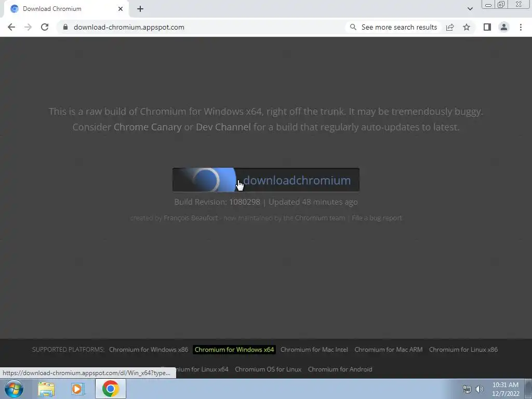Open build revision 1080298 link

coord(245,202)
